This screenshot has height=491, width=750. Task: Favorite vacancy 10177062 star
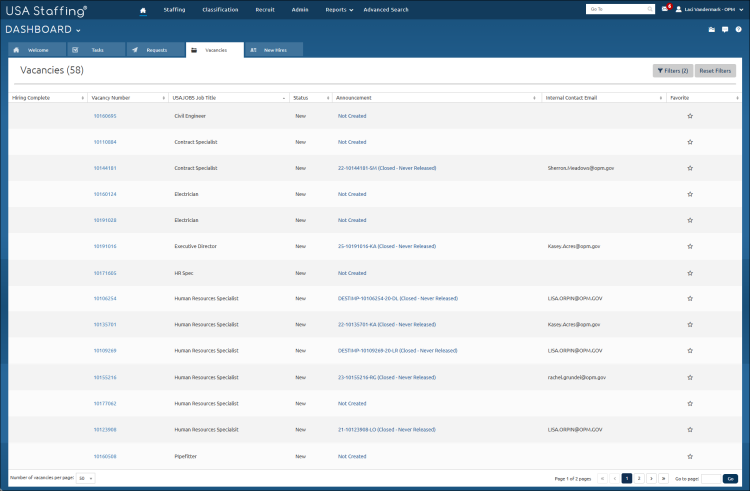(x=690, y=404)
